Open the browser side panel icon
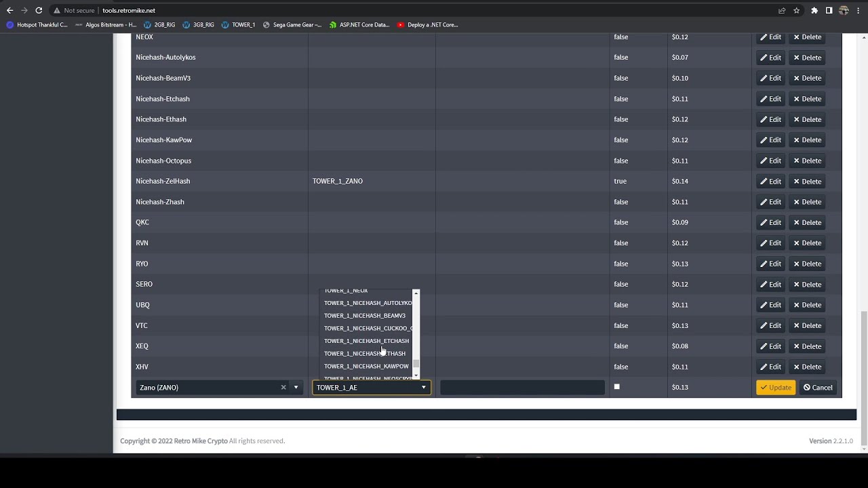 point(829,10)
